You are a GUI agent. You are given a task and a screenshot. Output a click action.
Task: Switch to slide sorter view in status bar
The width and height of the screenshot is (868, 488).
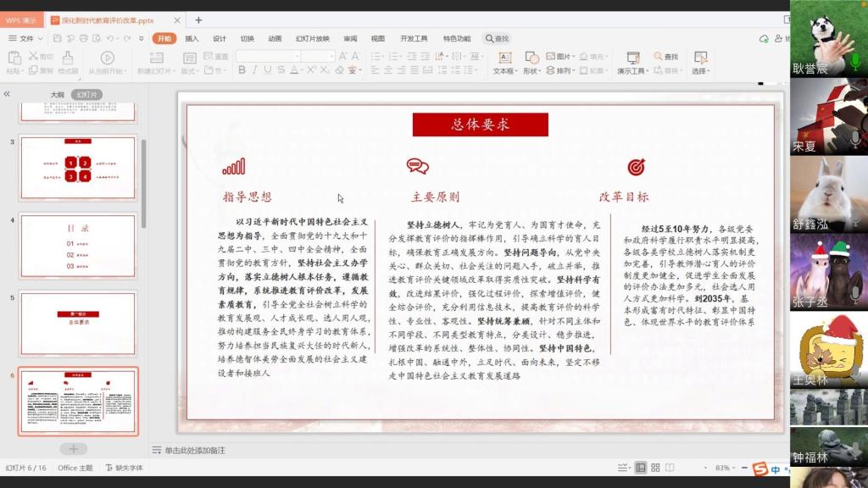click(656, 468)
